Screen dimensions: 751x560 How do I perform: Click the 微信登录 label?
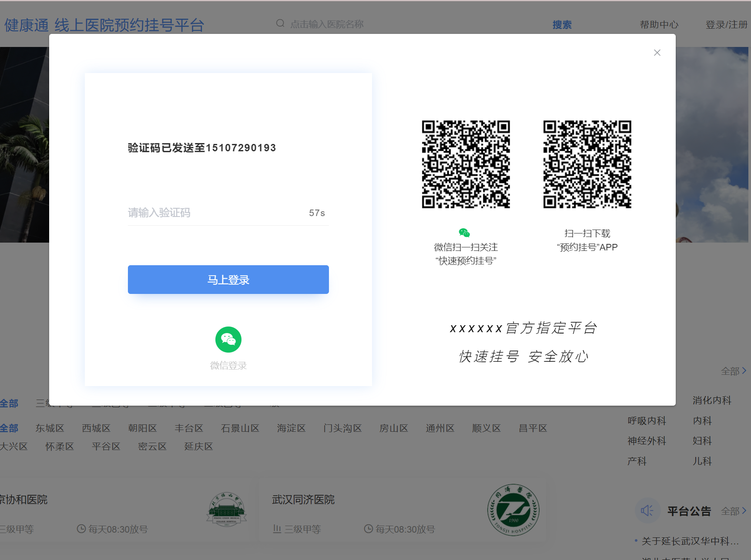pyautogui.click(x=228, y=366)
